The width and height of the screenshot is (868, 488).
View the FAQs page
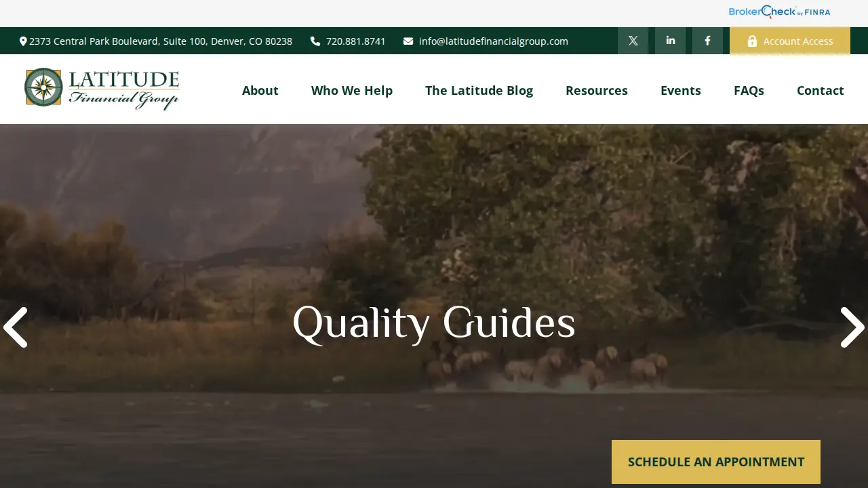coord(749,90)
